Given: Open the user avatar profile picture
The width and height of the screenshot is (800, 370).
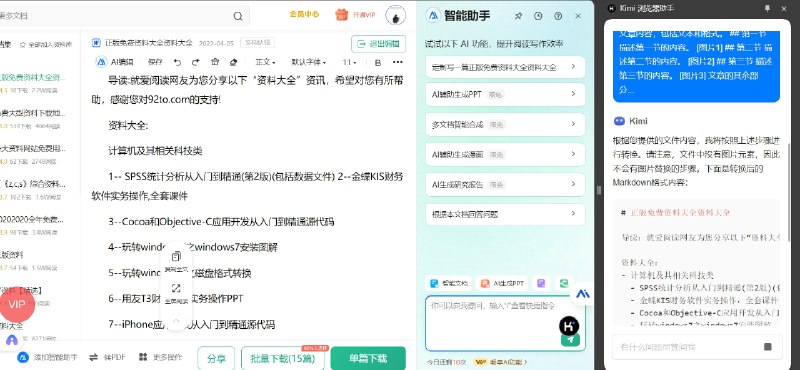Looking at the screenshot, I should pyautogui.click(x=395, y=16).
